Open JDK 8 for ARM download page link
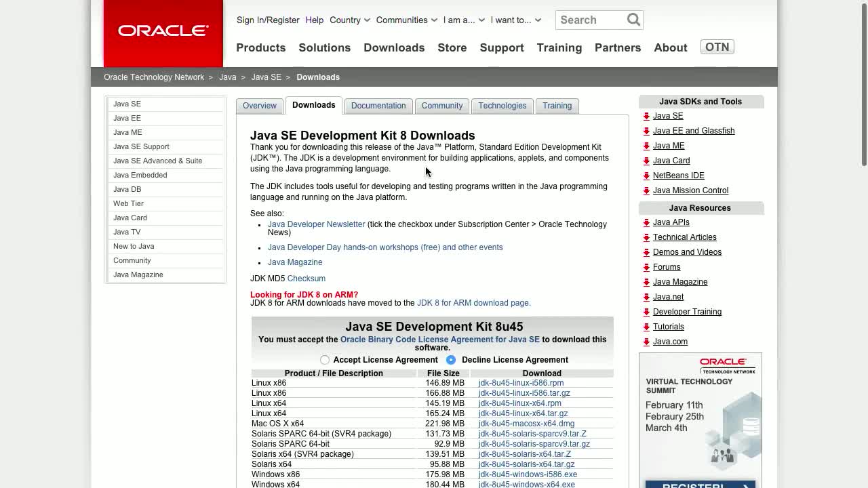This screenshot has width=868, height=488. point(473,303)
